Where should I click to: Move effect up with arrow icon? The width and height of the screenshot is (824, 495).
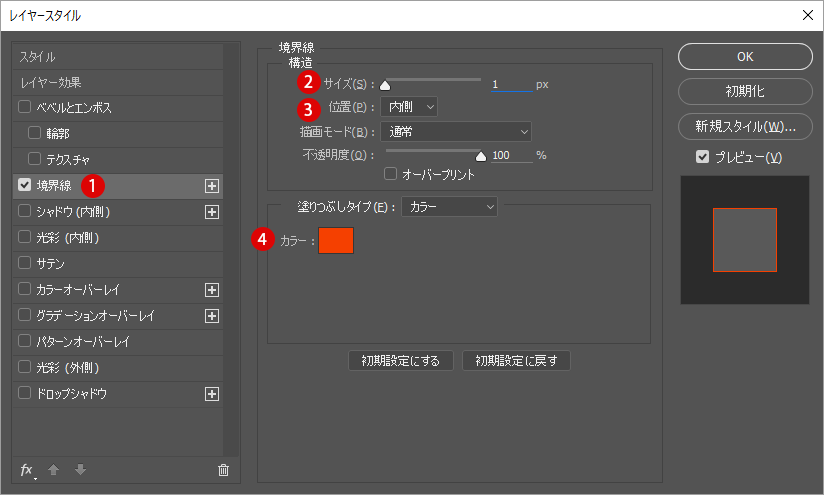click(x=53, y=470)
